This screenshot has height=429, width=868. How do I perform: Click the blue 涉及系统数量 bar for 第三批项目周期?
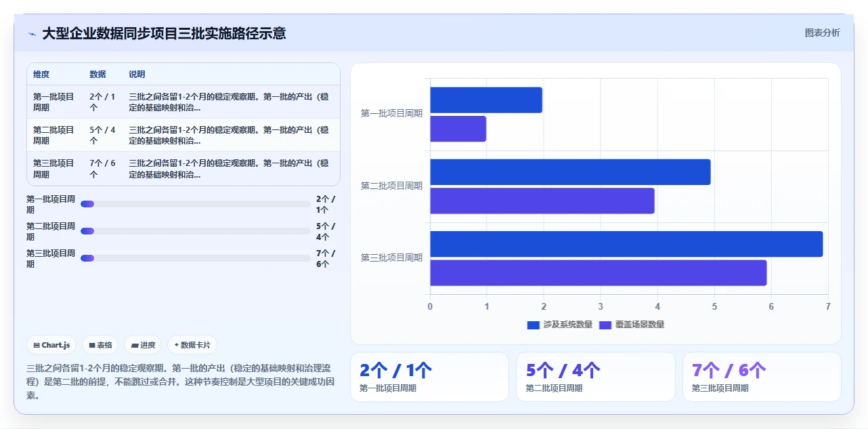coord(626,244)
